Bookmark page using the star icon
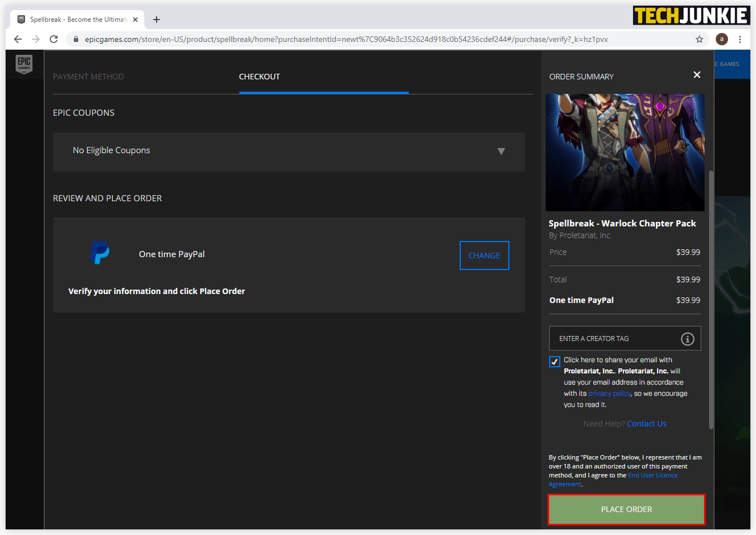The width and height of the screenshot is (756, 535). [699, 39]
